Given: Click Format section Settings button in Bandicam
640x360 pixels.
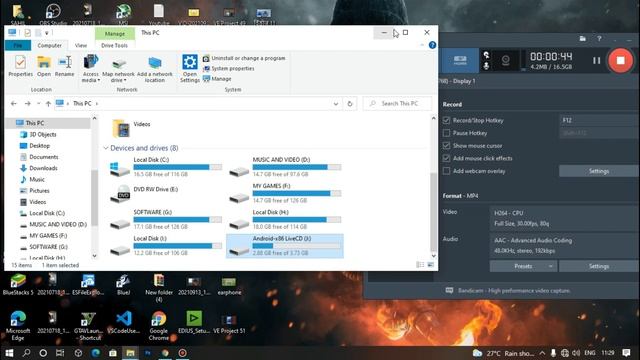Looking at the screenshot, I should (599, 266).
